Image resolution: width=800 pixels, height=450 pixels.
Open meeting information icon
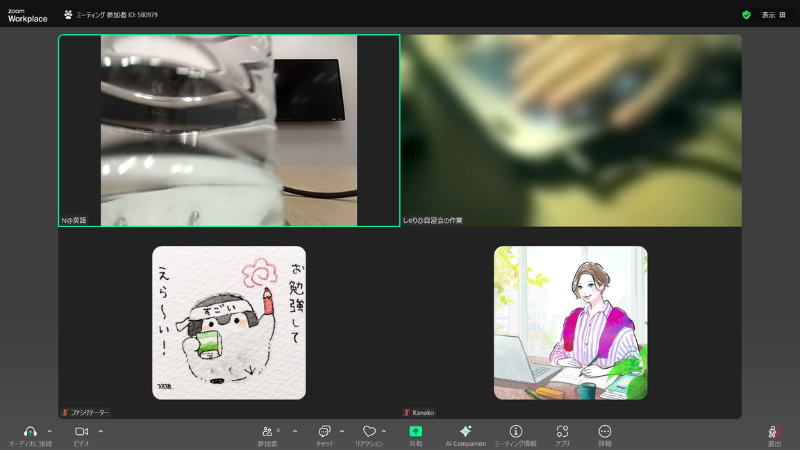[516, 432]
